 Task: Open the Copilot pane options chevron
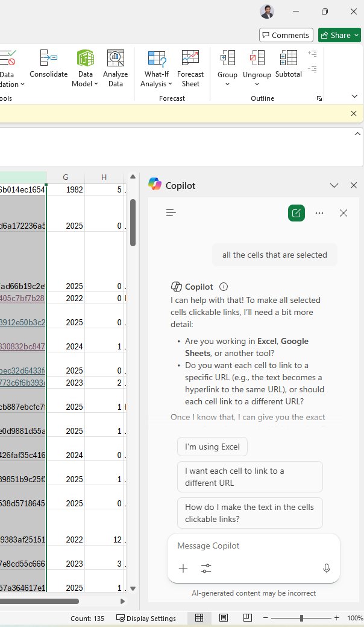tap(334, 185)
